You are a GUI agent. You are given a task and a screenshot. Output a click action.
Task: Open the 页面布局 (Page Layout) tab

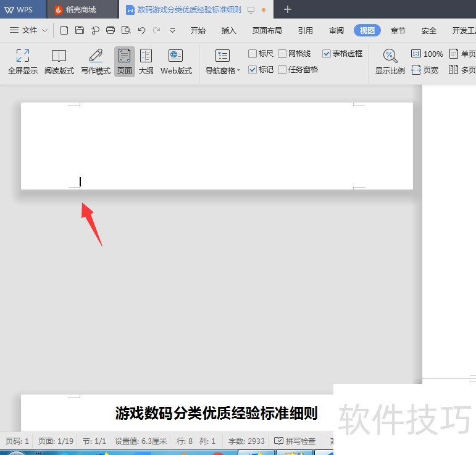267,30
